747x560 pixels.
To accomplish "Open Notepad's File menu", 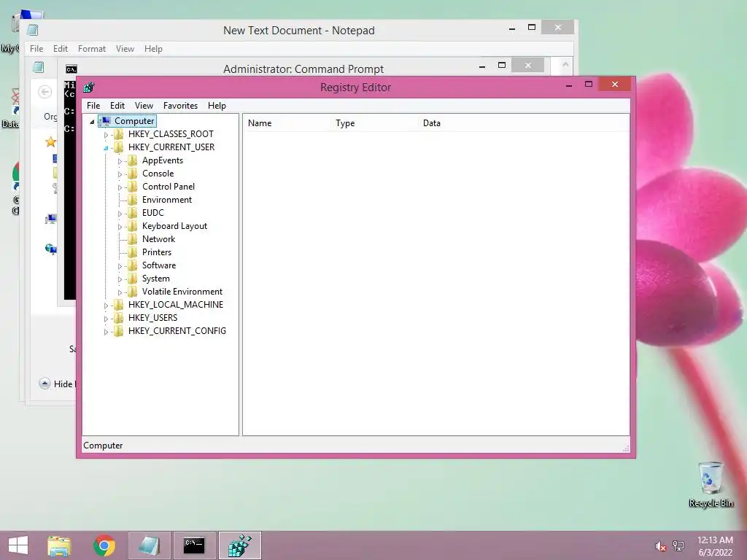I will point(36,49).
